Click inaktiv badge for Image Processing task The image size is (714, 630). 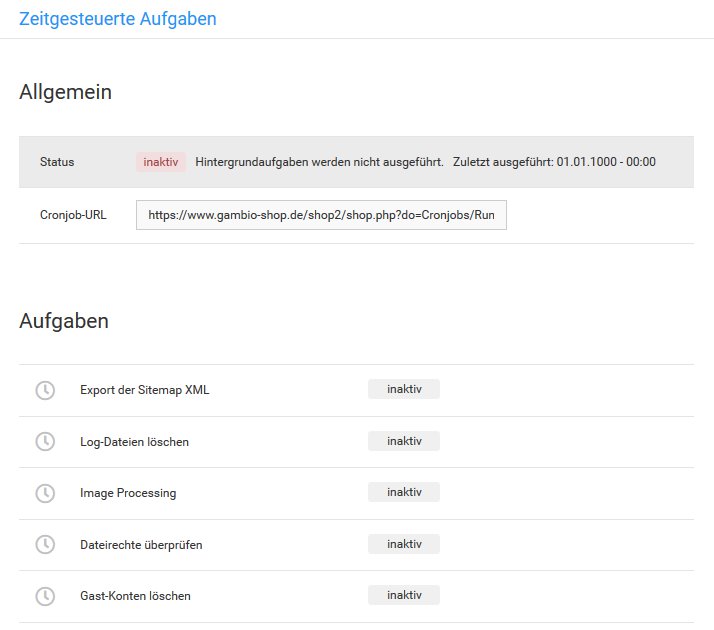(x=404, y=492)
